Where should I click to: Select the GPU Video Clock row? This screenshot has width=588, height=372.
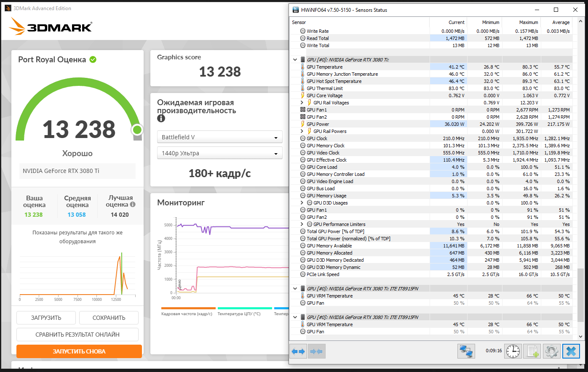pyautogui.click(x=431, y=153)
